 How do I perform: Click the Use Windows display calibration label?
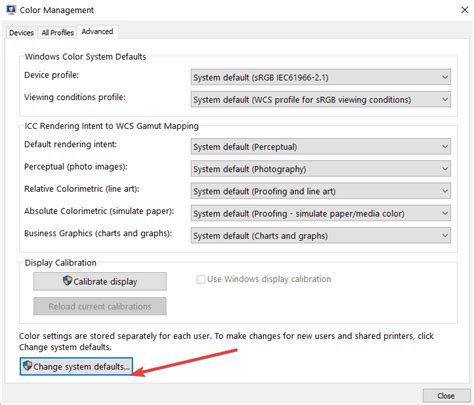(x=269, y=279)
